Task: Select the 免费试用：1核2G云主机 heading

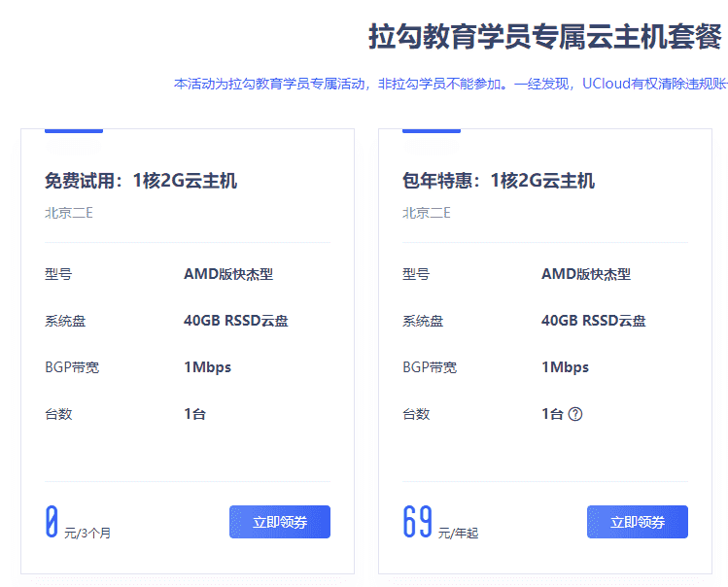Action: coord(141,181)
